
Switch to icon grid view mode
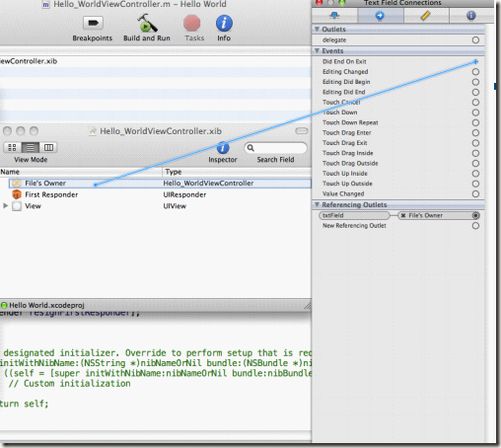click(13, 147)
